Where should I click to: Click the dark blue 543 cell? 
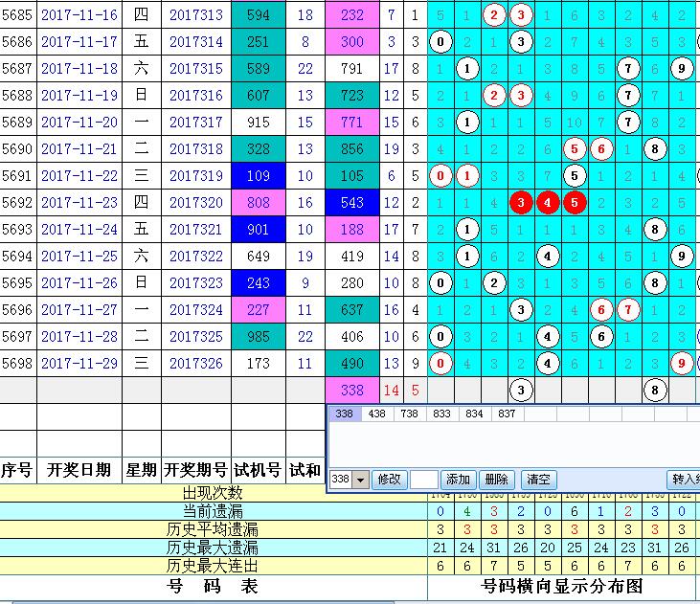click(x=351, y=203)
